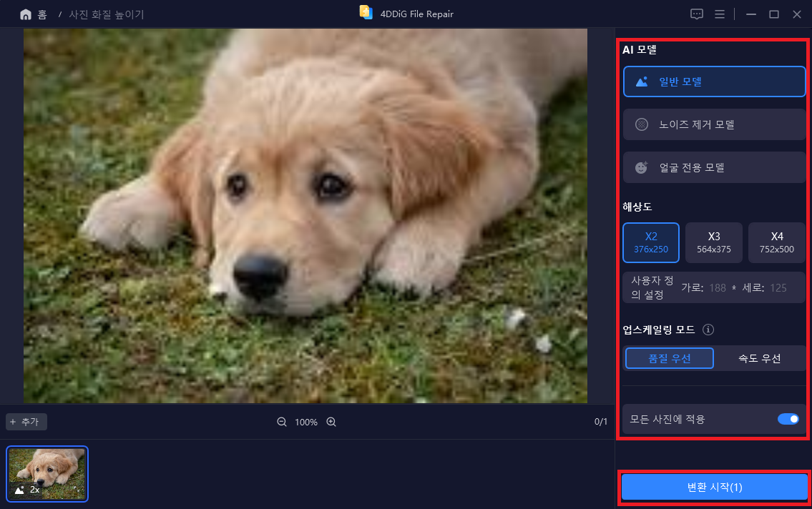The width and height of the screenshot is (812, 509).
Task: Open the feedback chat icon
Action: (697, 14)
